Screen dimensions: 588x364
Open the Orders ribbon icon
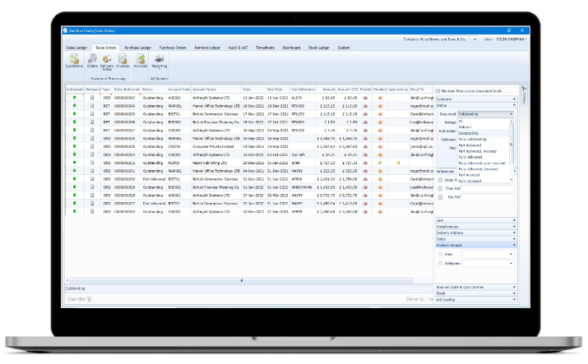click(x=92, y=58)
